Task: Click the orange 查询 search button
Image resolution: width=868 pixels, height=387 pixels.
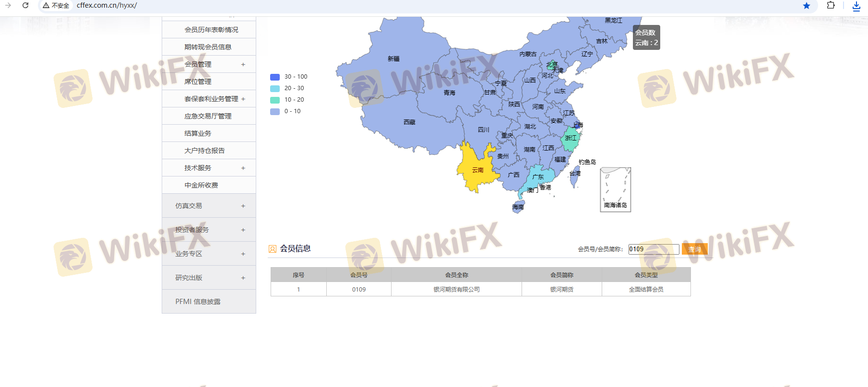Action: tap(694, 249)
